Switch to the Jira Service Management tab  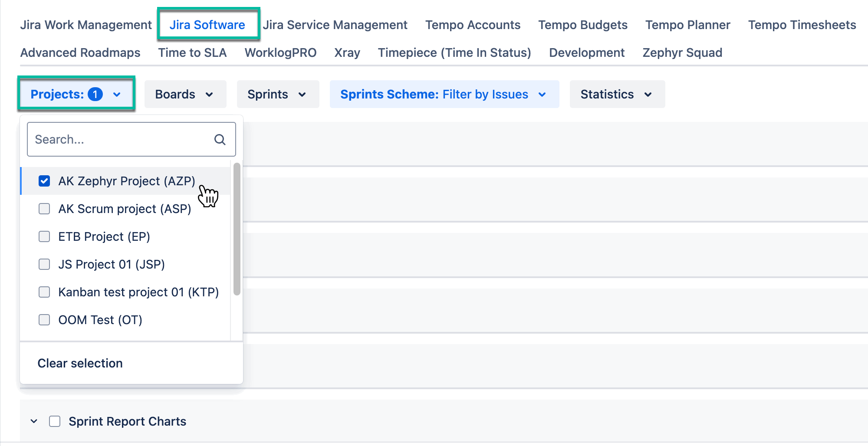click(335, 25)
